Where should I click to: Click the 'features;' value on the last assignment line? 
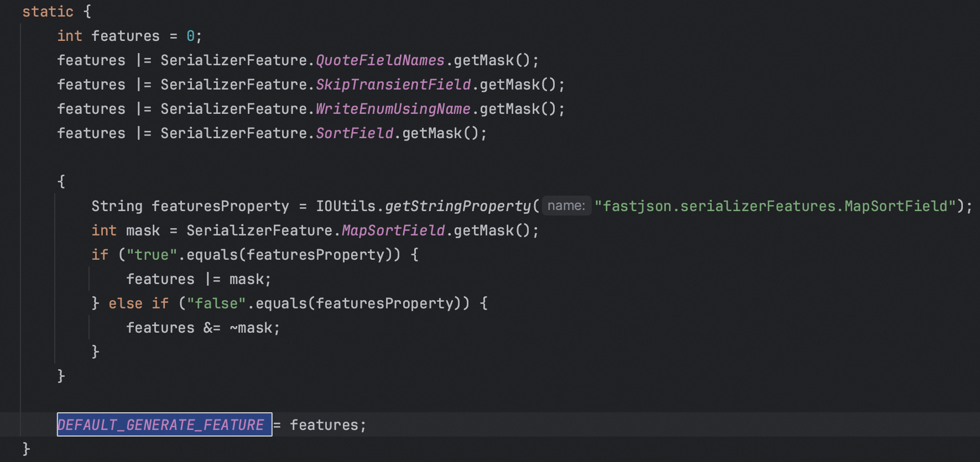click(328, 425)
